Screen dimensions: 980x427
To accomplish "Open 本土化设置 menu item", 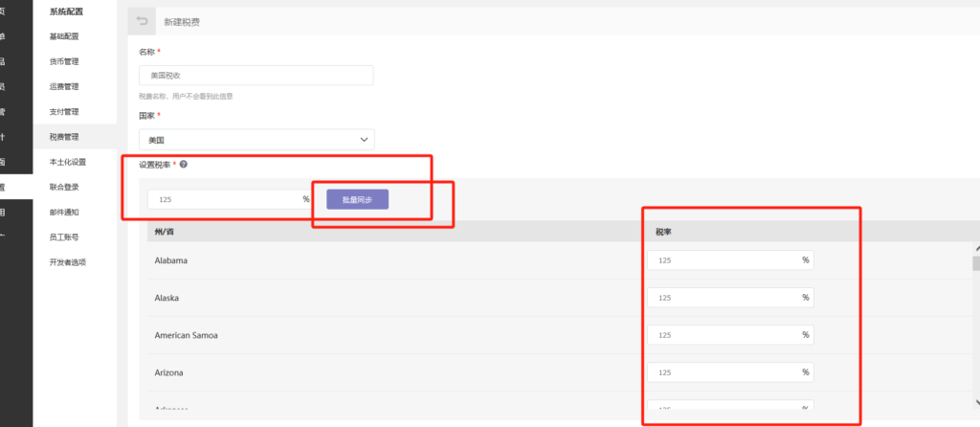I will [68, 162].
